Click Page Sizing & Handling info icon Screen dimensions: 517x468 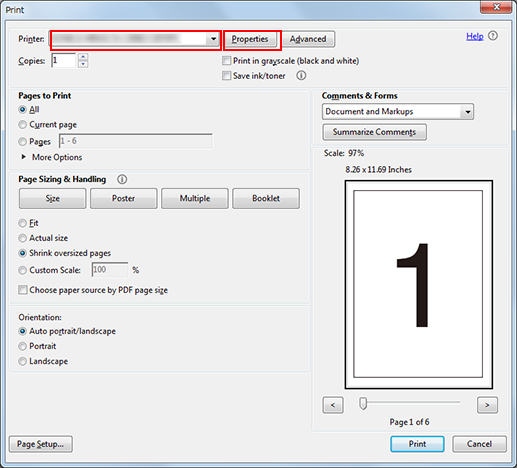pos(122,179)
